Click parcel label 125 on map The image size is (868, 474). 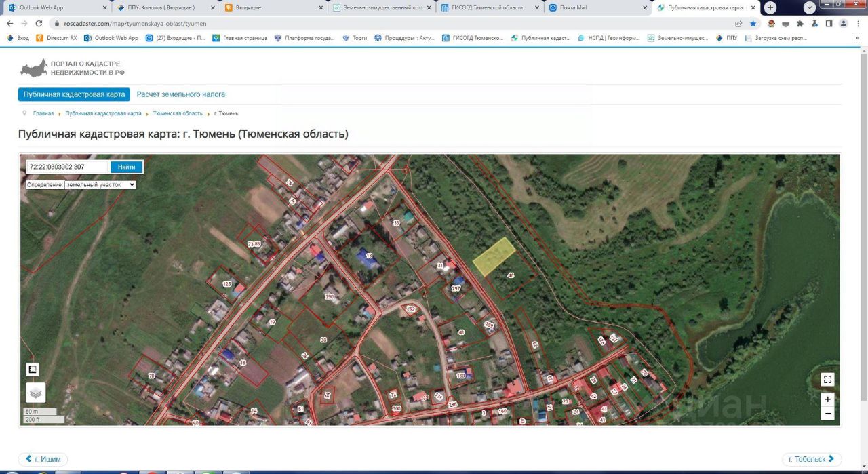tap(227, 283)
